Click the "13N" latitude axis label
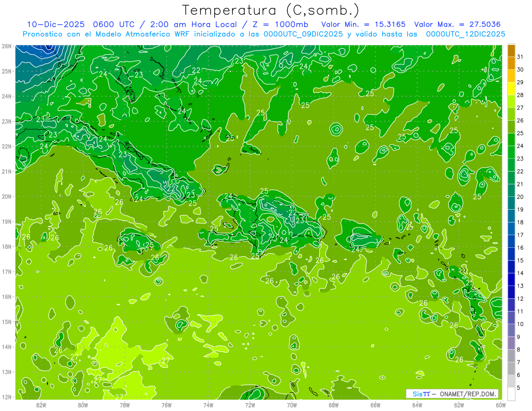Viewport: 532px width, 411px height. 6,372
